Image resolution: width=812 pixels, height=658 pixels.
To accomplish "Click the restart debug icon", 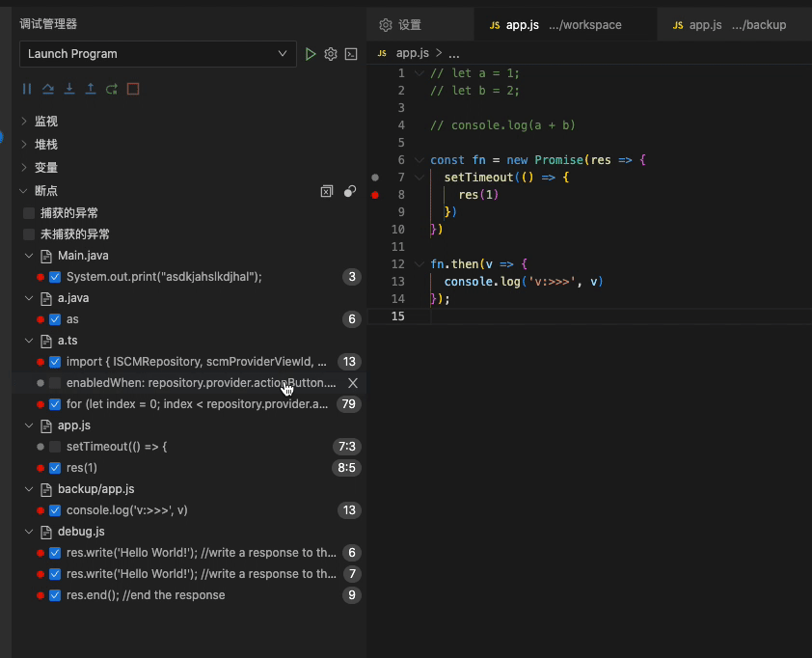I will 112,89.
